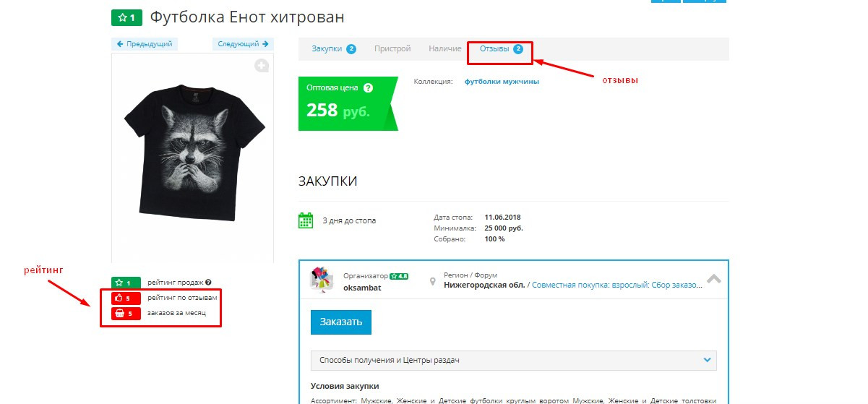Click the organizer oksambat avatar
The width and height of the screenshot is (868, 404).
click(x=321, y=280)
